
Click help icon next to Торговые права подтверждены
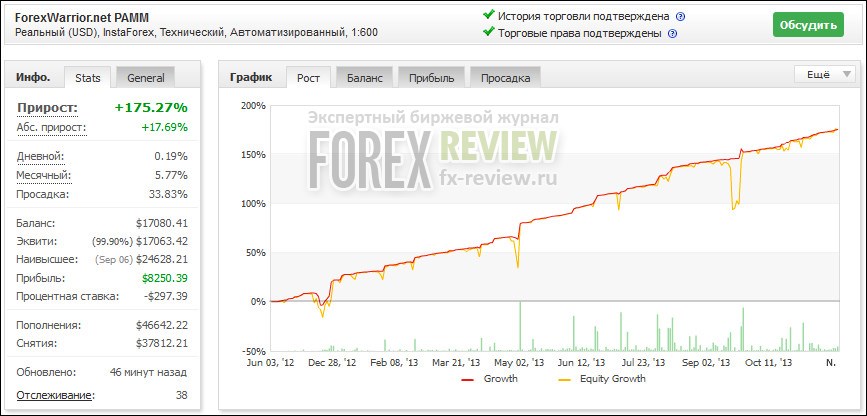click(x=672, y=33)
